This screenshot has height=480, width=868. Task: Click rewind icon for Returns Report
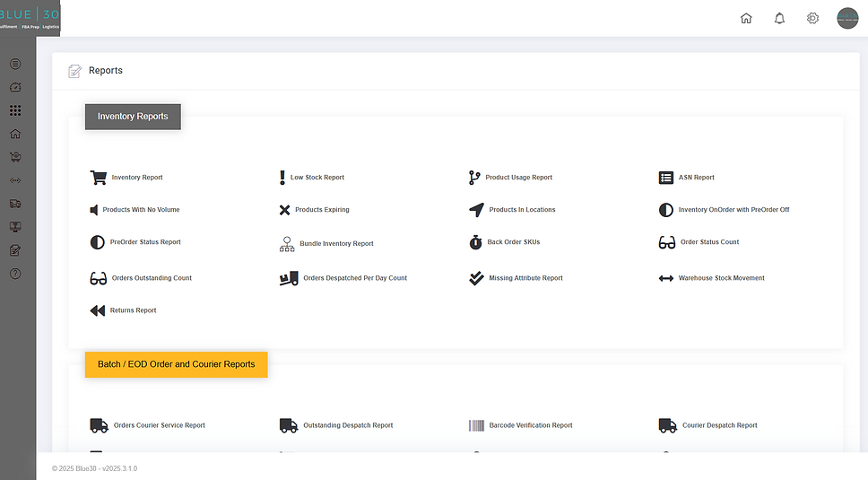pyautogui.click(x=98, y=310)
